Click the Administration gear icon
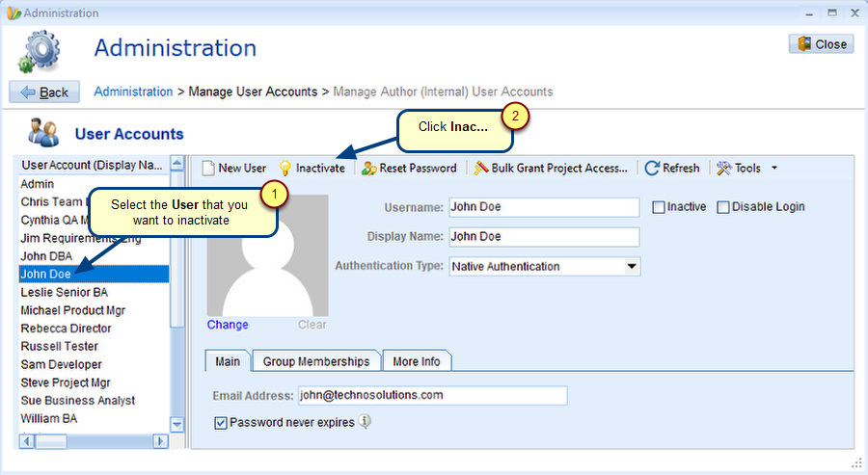The height and width of the screenshot is (475, 868). pos(39,52)
